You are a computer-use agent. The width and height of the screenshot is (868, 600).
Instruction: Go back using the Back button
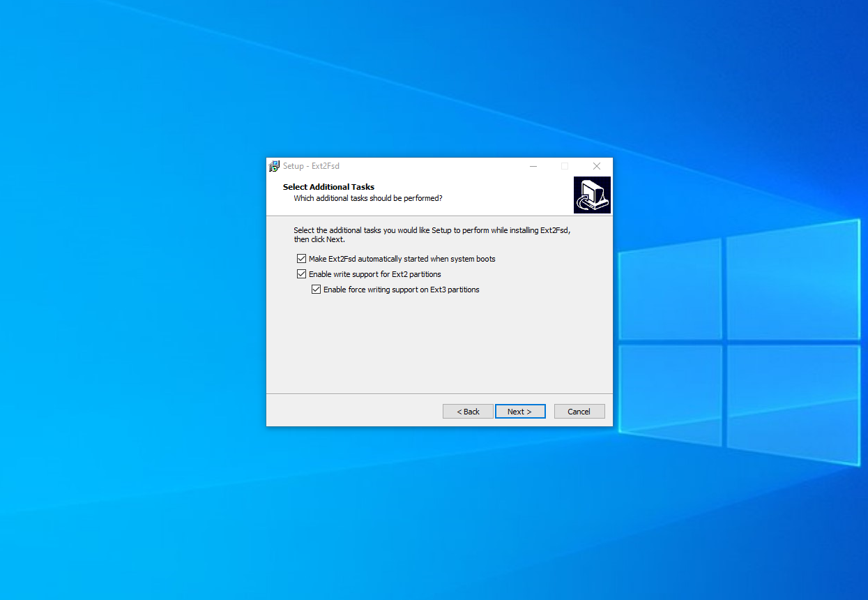click(467, 411)
